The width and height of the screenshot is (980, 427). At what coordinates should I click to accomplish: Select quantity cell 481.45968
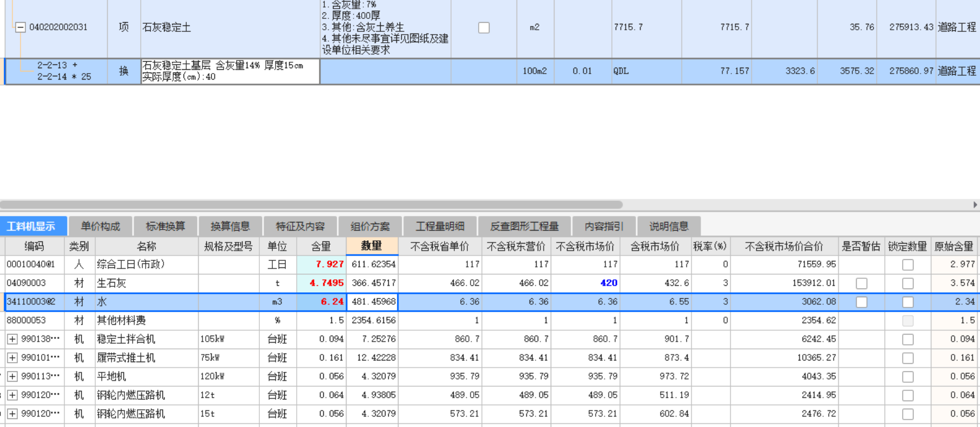pos(373,302)
